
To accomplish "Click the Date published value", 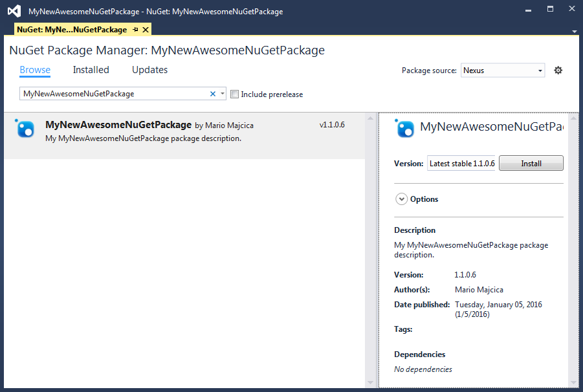I will point(498,309).
